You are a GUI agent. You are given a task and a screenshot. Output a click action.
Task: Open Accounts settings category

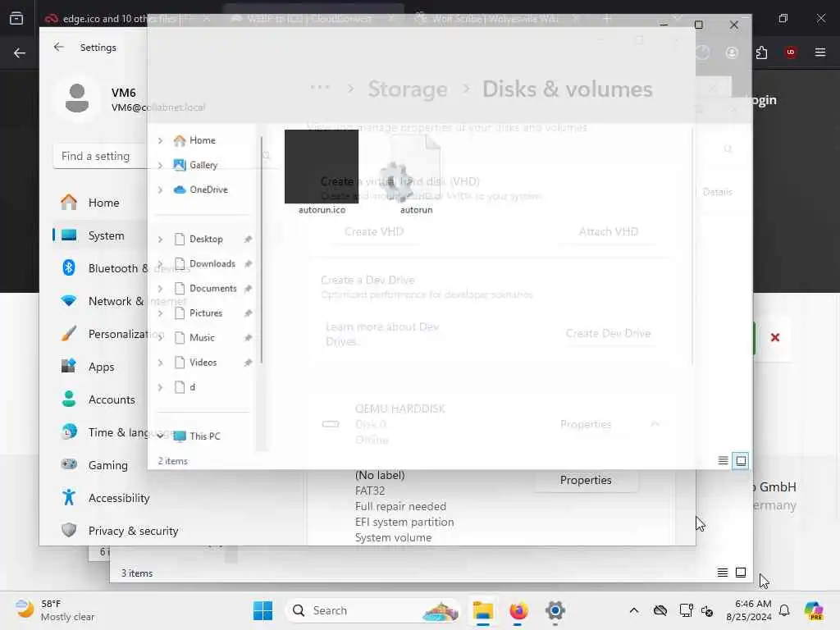[99, 399]
